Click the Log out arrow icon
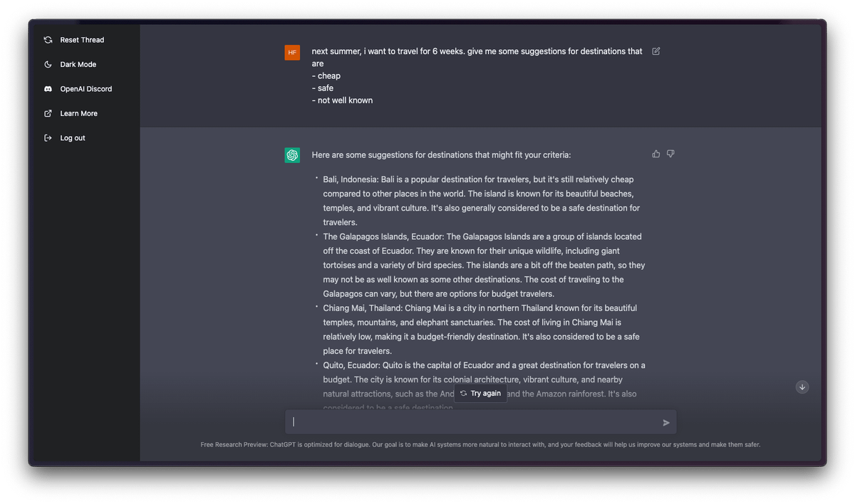 48,138
